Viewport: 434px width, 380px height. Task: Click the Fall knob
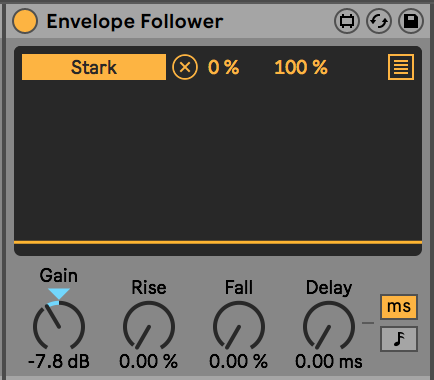[x=239, y=326]
